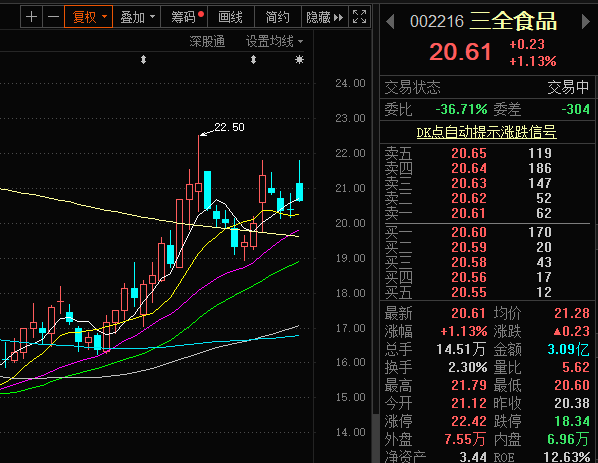Click the second up-down marker icon above chart
The image size is (598, 463).
(x=253, y=59)
